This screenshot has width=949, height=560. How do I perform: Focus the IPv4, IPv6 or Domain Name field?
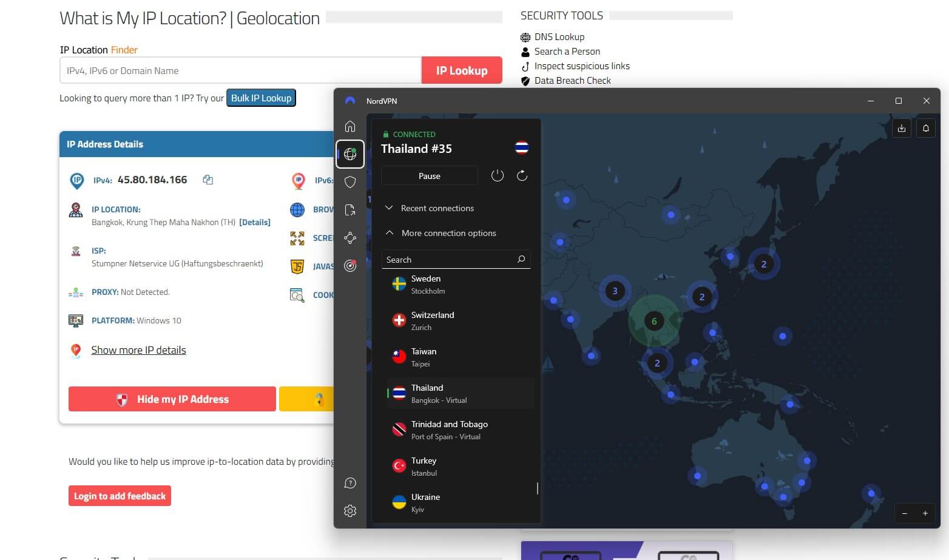coord(240,70)
